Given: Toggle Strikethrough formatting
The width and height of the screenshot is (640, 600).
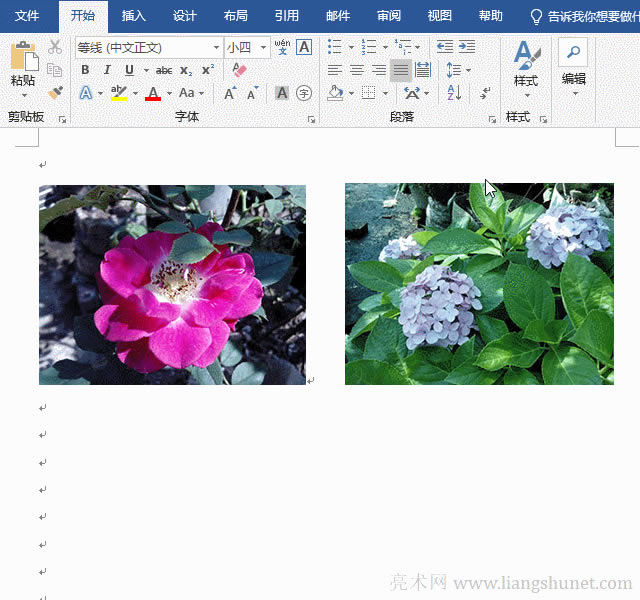Looking at the screenshot, I should coord(164,70).
